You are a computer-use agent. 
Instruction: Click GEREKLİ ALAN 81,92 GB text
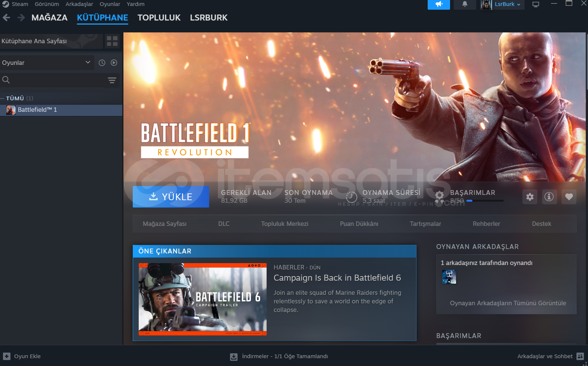point(246,196)
